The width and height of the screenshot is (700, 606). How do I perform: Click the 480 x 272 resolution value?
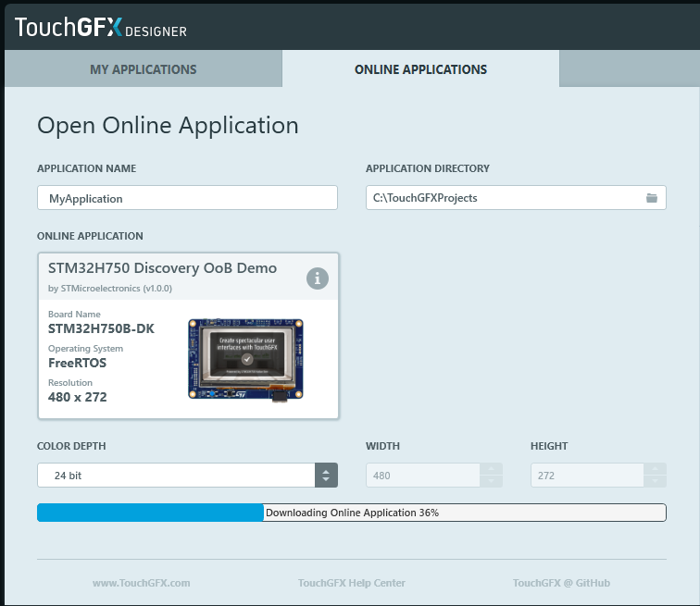(x=77, y=397)
